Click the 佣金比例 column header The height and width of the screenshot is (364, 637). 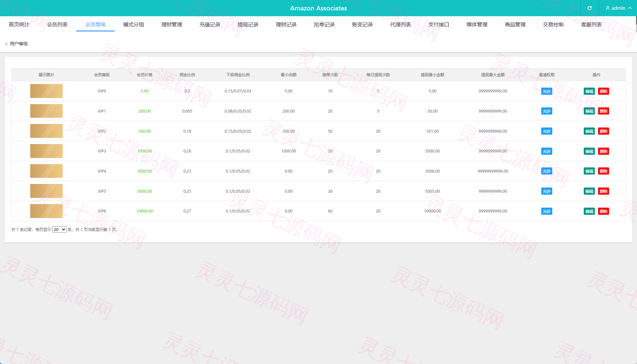pos(187,75)
